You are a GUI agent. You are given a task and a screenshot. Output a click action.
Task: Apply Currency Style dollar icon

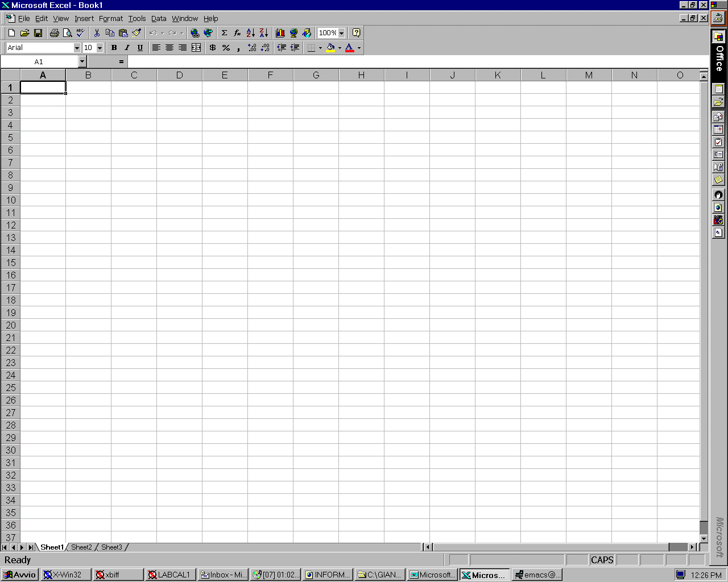tap(213, 48)
